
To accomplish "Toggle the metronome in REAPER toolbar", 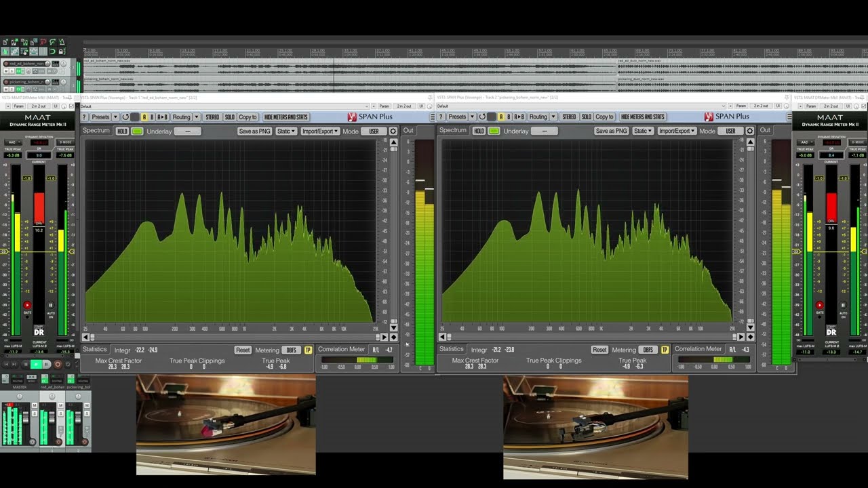I will [x=62, y=42].
